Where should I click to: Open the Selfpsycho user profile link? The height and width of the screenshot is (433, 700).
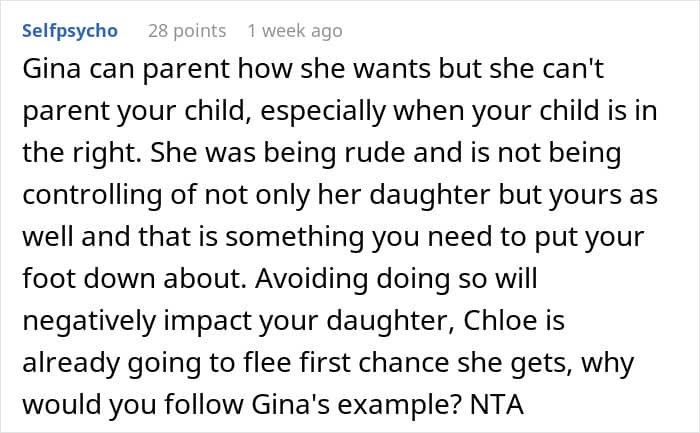click(x=70, y=31)
